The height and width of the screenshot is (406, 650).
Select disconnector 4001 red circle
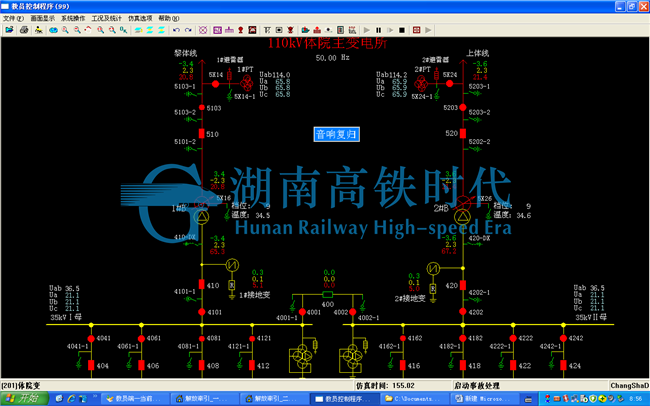tap(302, 312)
